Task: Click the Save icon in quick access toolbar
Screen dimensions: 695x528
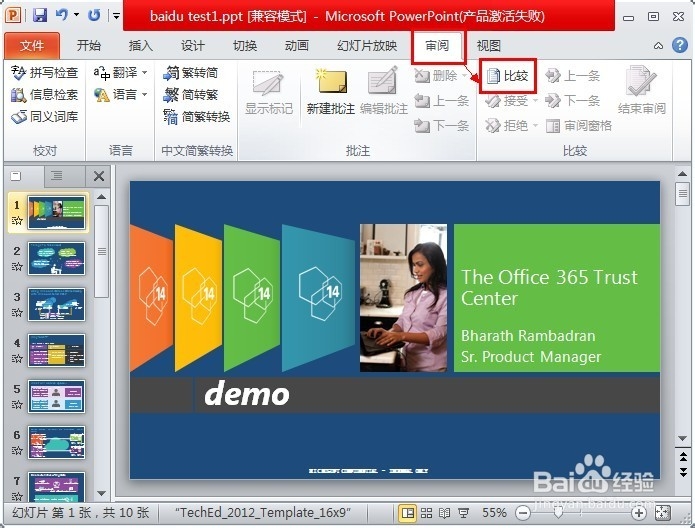Action: click(40, 16)
